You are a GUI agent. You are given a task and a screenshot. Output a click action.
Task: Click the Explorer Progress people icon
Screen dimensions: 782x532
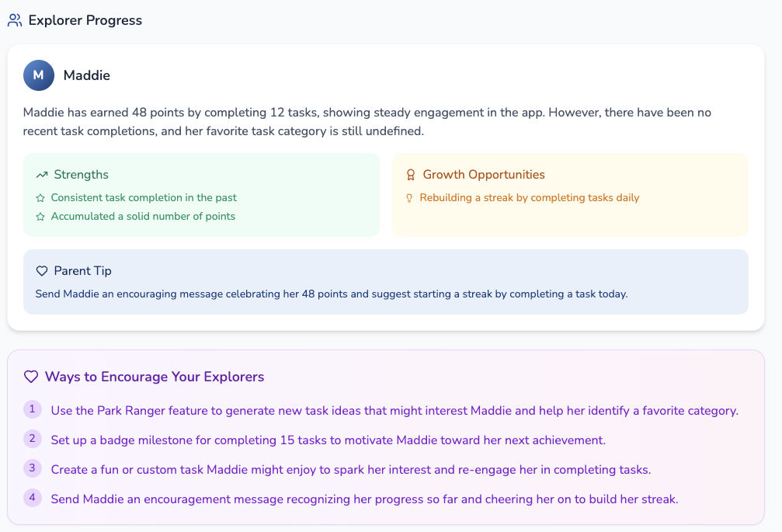[15, 20]
